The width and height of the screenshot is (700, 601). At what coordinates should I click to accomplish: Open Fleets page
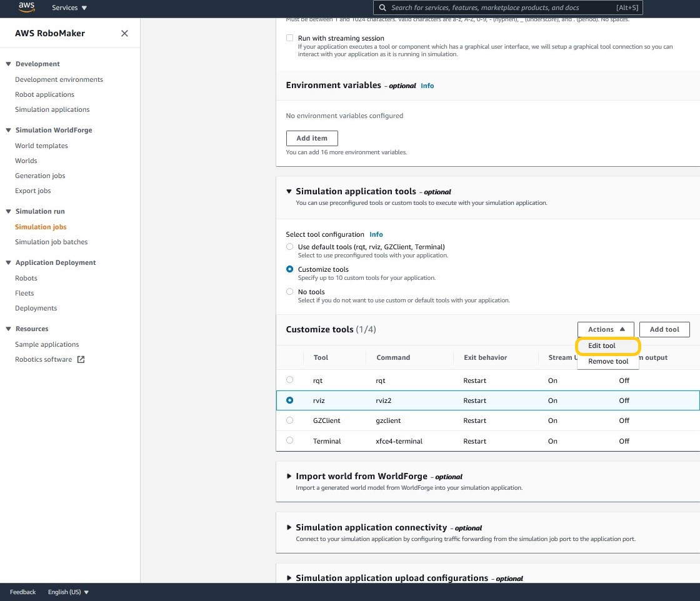pos(24,293)
